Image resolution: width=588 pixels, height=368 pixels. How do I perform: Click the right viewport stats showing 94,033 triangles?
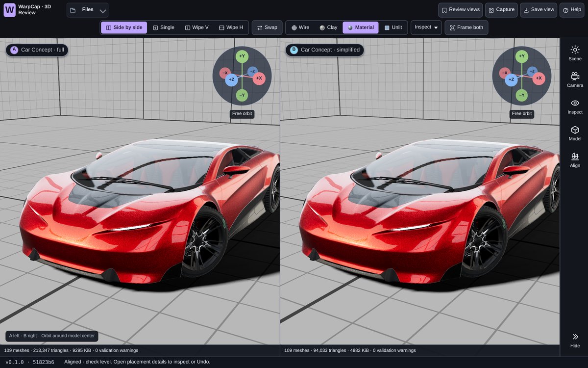coord(350,350)
